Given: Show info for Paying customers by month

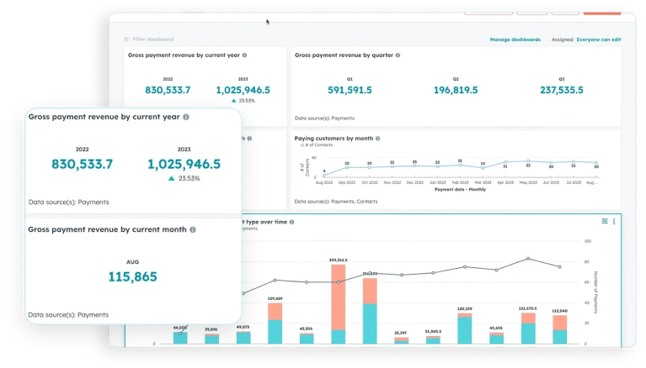Looking at the screenshot, I should (x=378, y=138).
